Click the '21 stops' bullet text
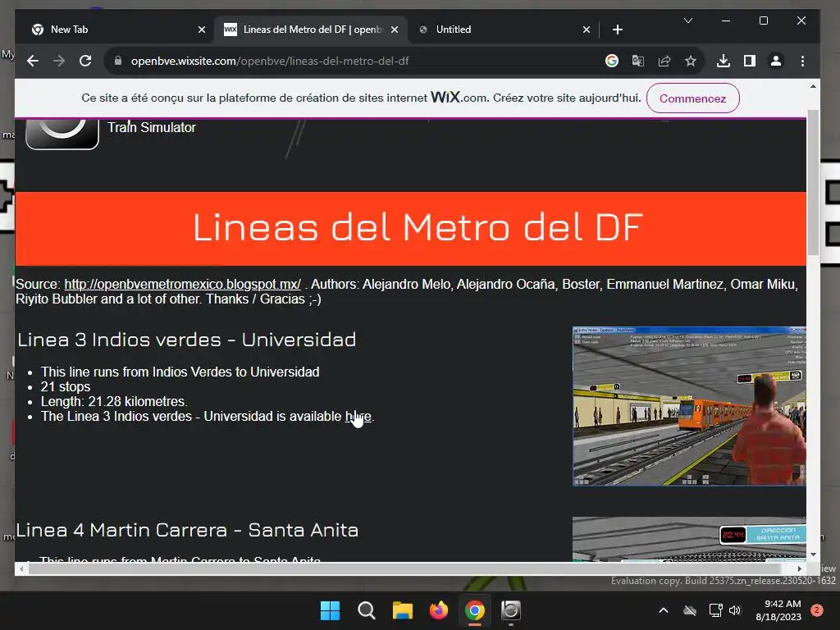 [x=66, y=387]
